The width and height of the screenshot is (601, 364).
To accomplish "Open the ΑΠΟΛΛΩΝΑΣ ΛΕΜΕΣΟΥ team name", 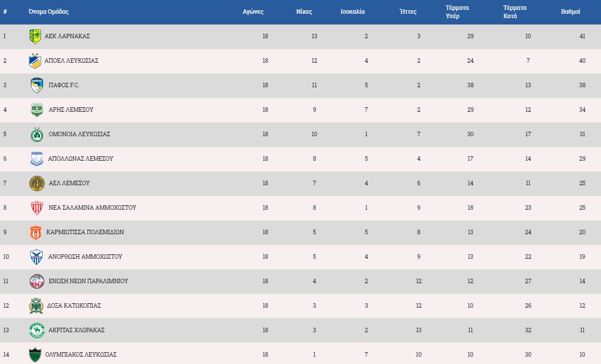I will click(x=81, y=159).
